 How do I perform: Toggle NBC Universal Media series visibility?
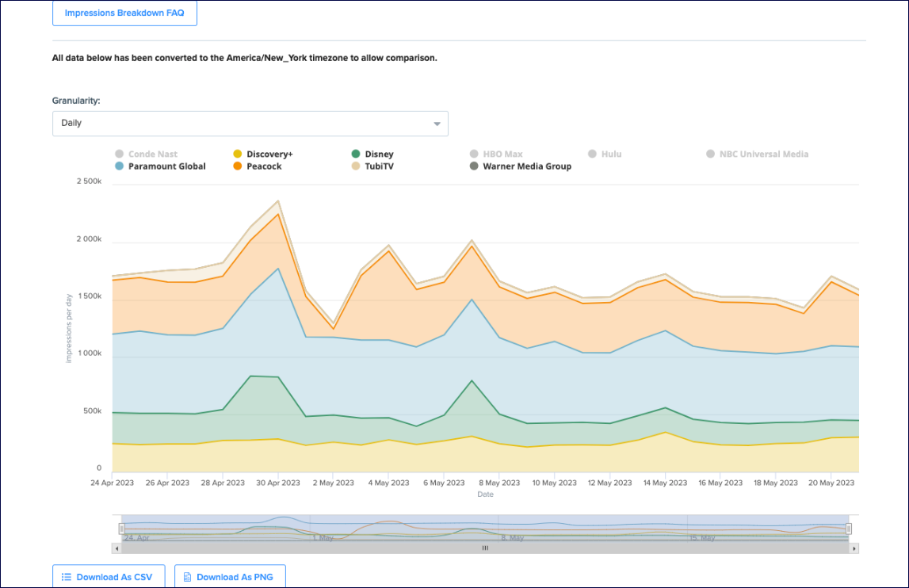(x=757, y=154)
